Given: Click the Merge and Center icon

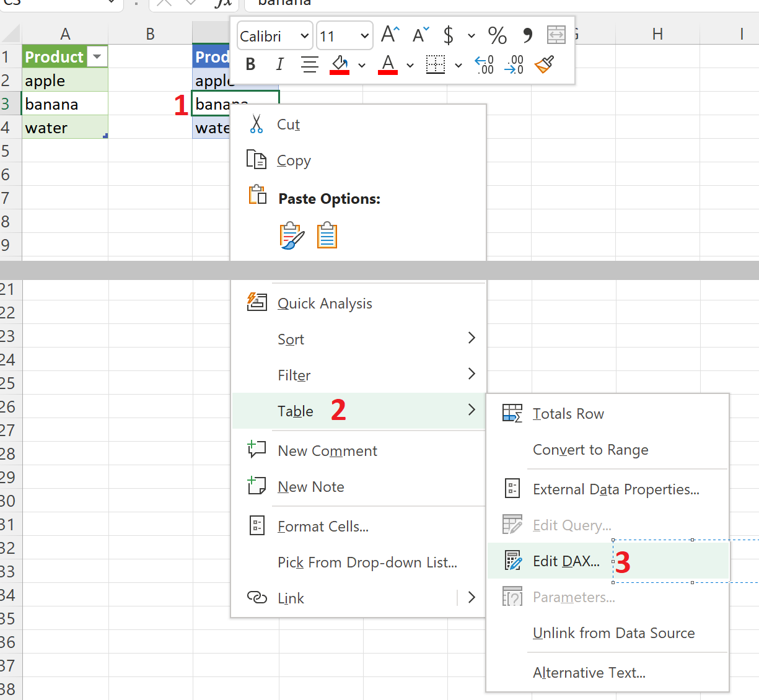Looking at the screenshot, I should 556,35.
